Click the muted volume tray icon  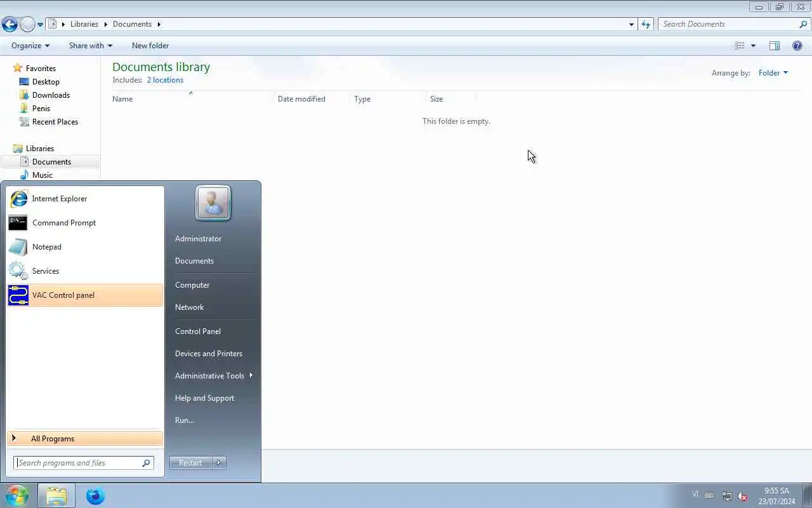[x=742, y=496]
